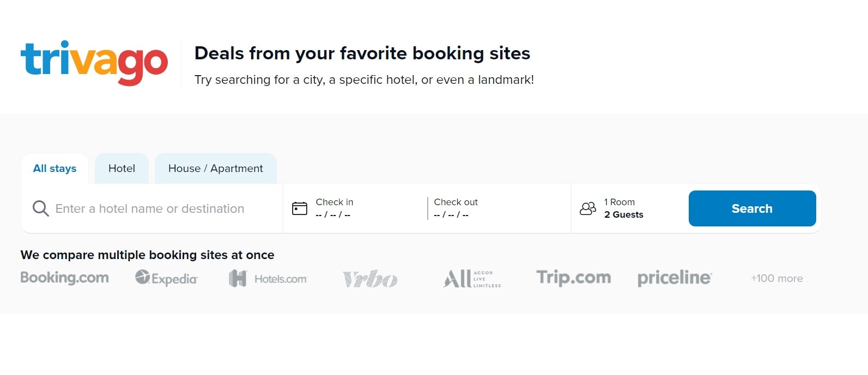Open the room and guests selector

coord(621,208)
